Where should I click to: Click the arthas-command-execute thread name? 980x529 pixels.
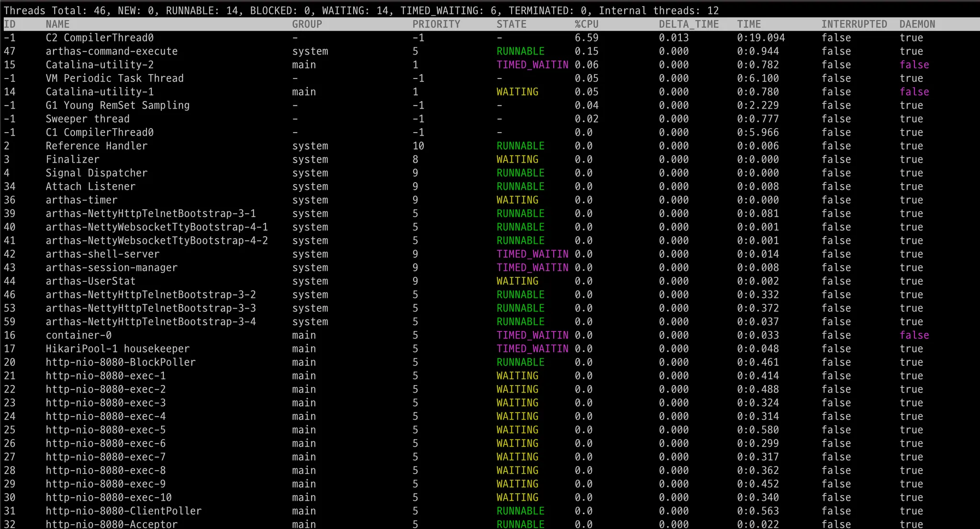point(111,51)
